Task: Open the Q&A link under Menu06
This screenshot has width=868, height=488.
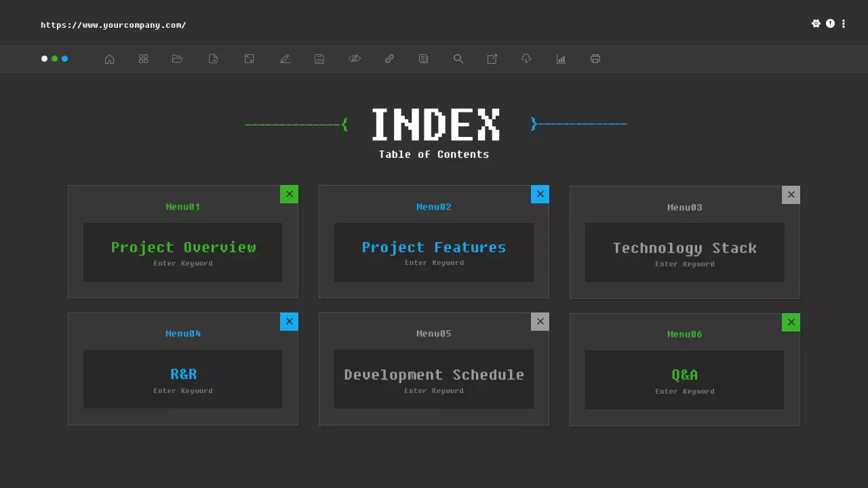Action: (x=685, y=374)
